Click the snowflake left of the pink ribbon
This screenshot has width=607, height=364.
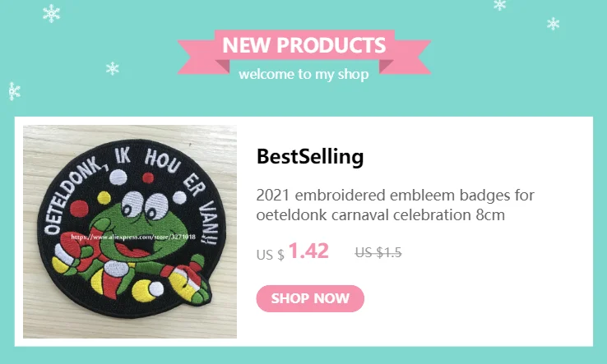coord(112,68)
